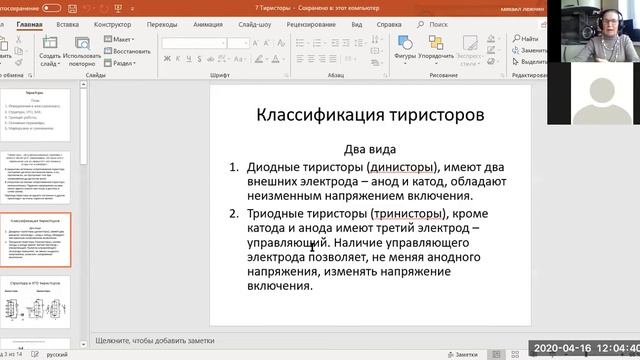Click the Найти find button
The height and width of the screenshot is (360, 640).
click(x=526, y=39)
